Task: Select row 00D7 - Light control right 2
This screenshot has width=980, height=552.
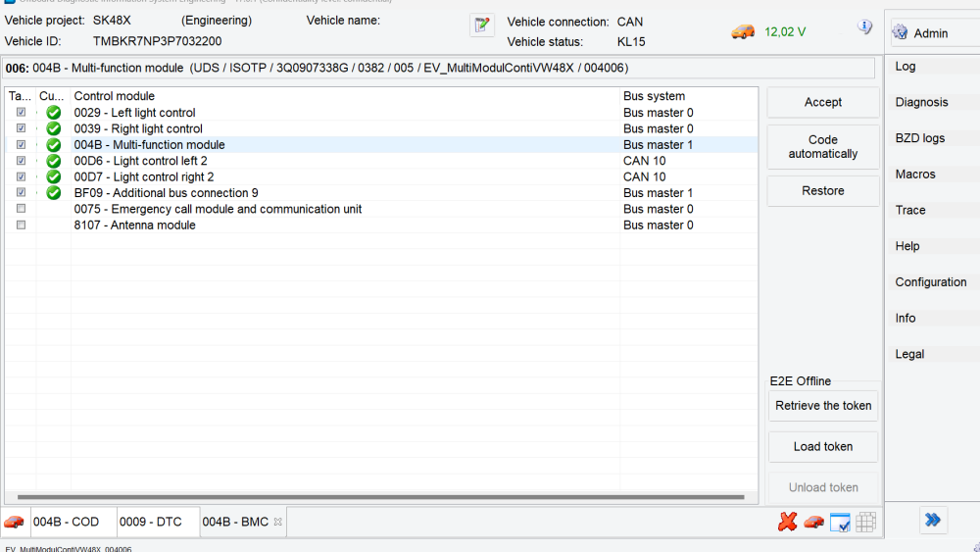Action: 381,176
